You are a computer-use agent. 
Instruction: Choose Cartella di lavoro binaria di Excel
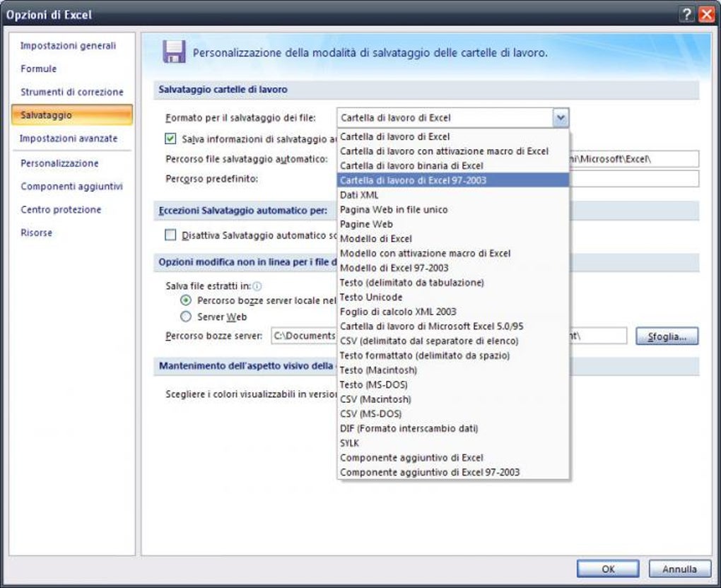pos(453,165)
